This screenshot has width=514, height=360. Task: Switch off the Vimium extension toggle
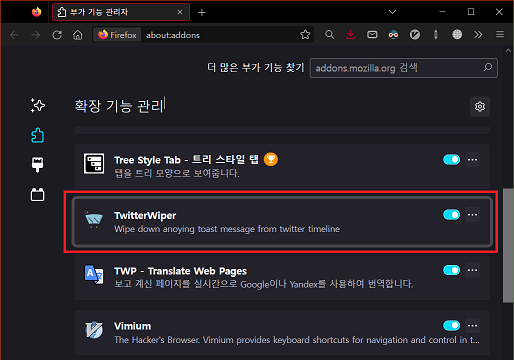[x=452, y=325]
